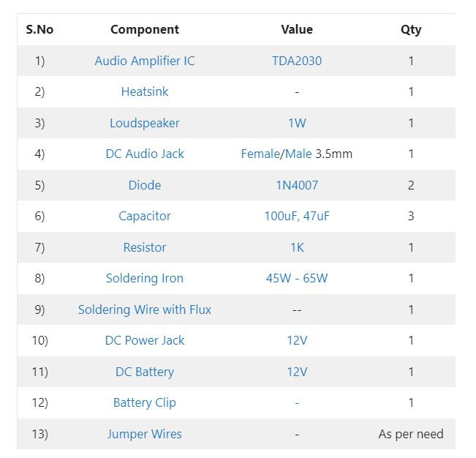Click the TDA2030 value link

pos(297,61)
